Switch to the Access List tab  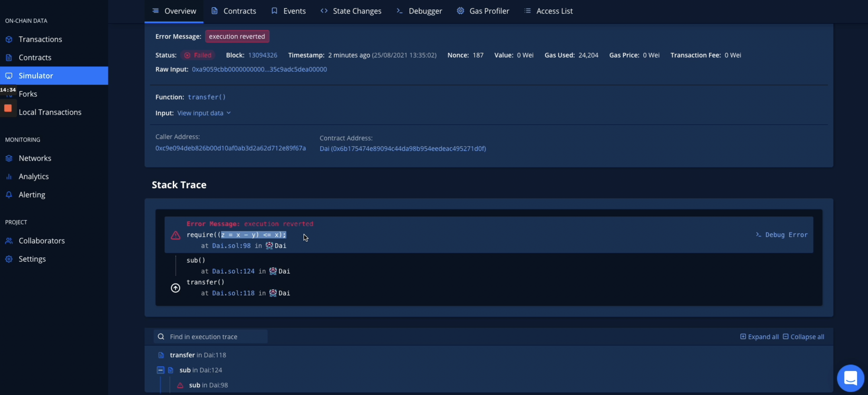click(548, 11)
